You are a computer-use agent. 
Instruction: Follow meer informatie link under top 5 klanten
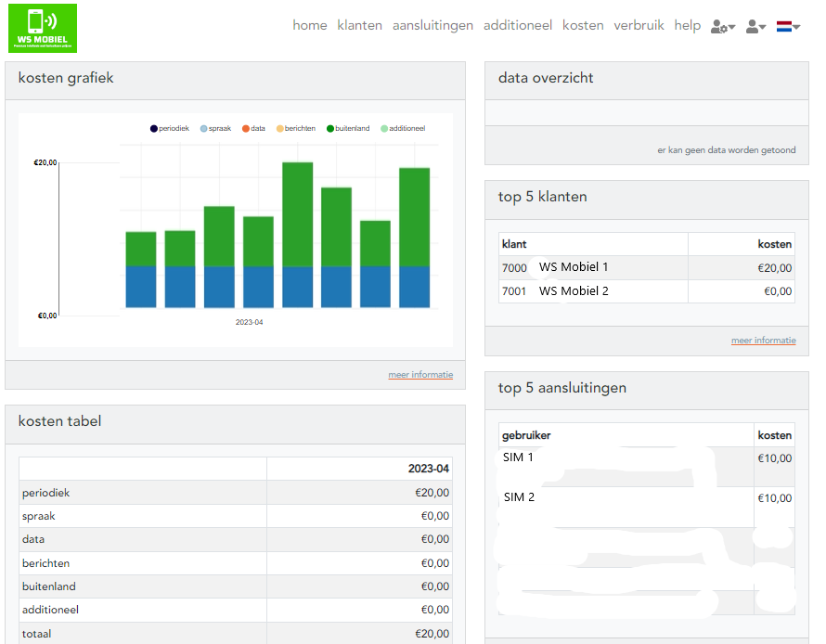point(763,341)
